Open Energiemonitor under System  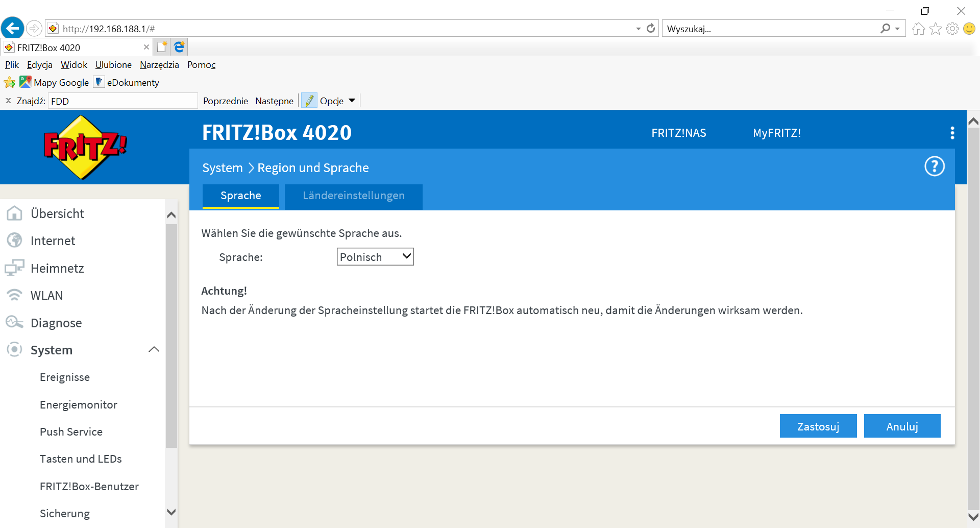[79, 404]
